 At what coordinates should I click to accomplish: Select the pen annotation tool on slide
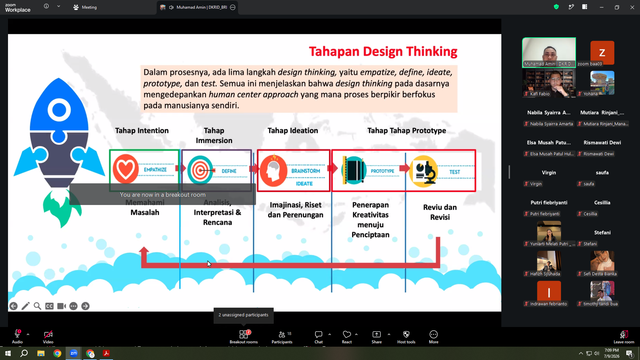coord(25,306)
